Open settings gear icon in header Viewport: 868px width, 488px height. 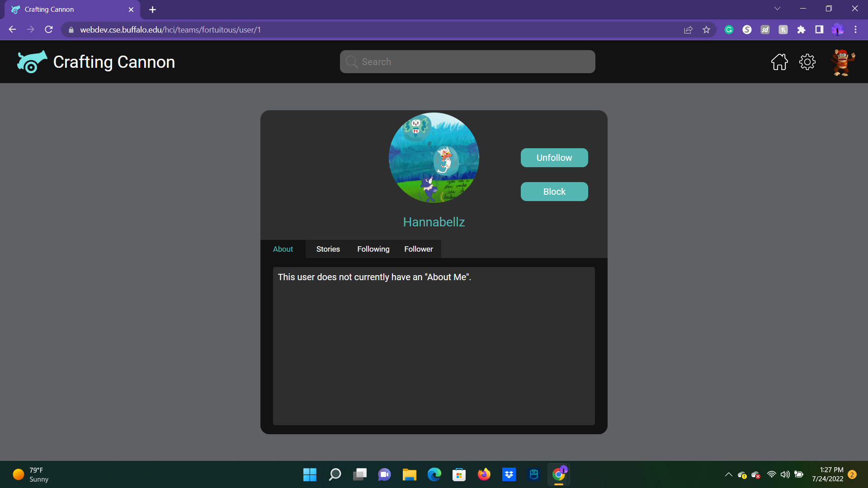point(807,62)
